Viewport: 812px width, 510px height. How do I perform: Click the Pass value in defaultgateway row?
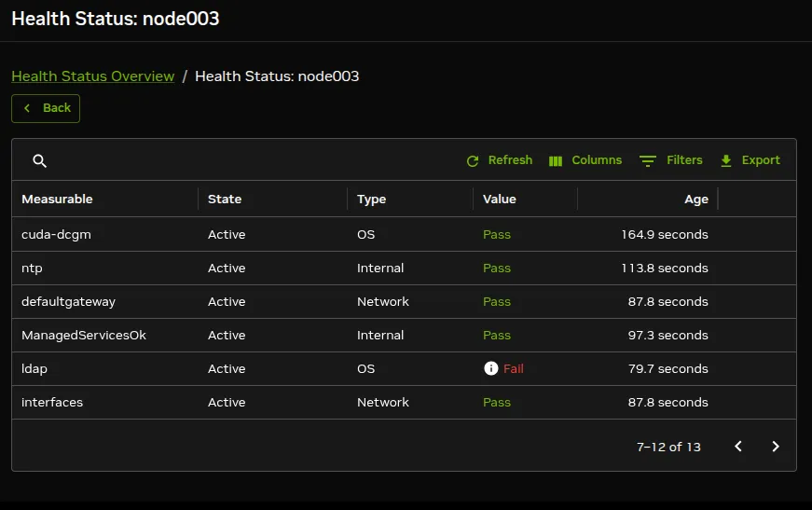pyautogui.click(x=497, y=302)
